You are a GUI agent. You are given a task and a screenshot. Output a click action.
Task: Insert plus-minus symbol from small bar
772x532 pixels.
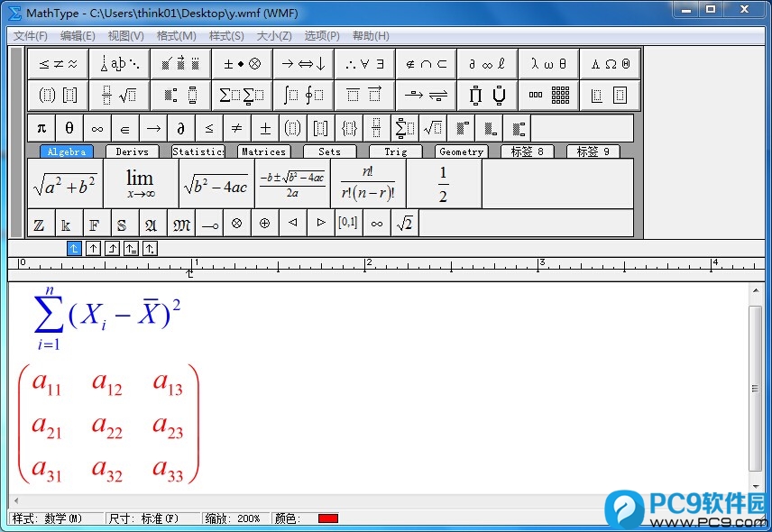(265, 128)
